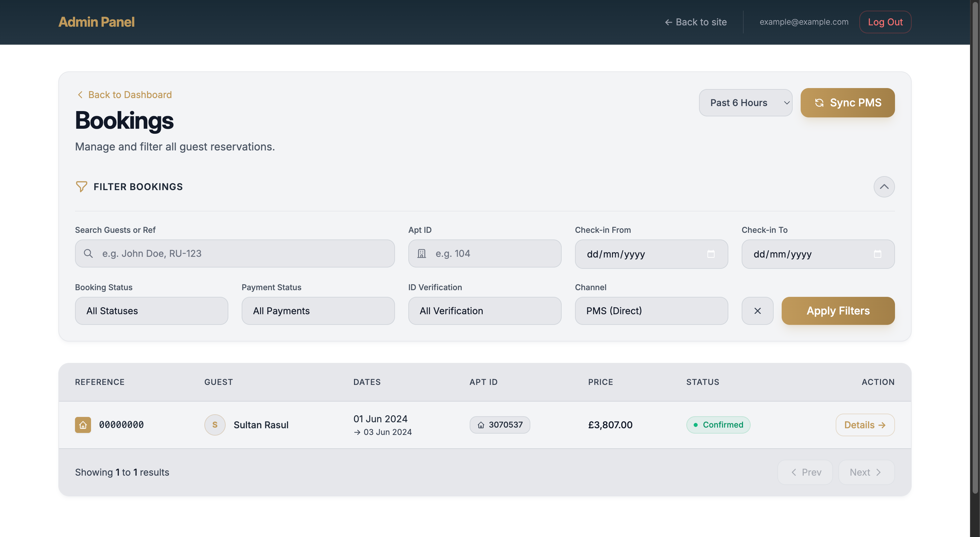Screen dimensions: 980x537
Task: Click example@example.com in the header
Action: 804,22
